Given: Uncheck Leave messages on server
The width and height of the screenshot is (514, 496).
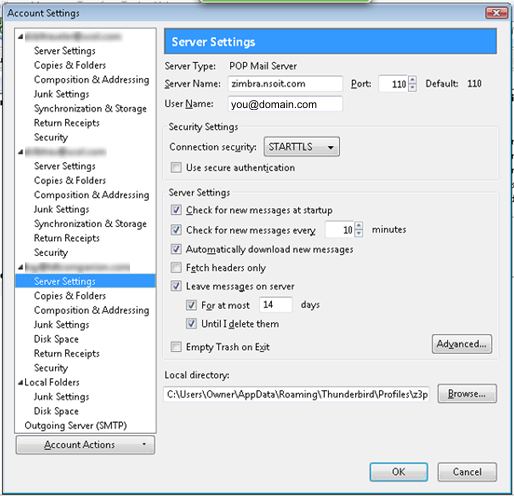Looking at the screenshot, I should click(176, 286).
